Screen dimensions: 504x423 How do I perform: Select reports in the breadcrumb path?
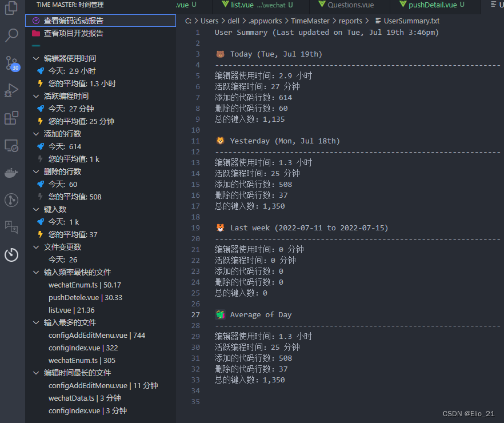(x=350, y=20)
